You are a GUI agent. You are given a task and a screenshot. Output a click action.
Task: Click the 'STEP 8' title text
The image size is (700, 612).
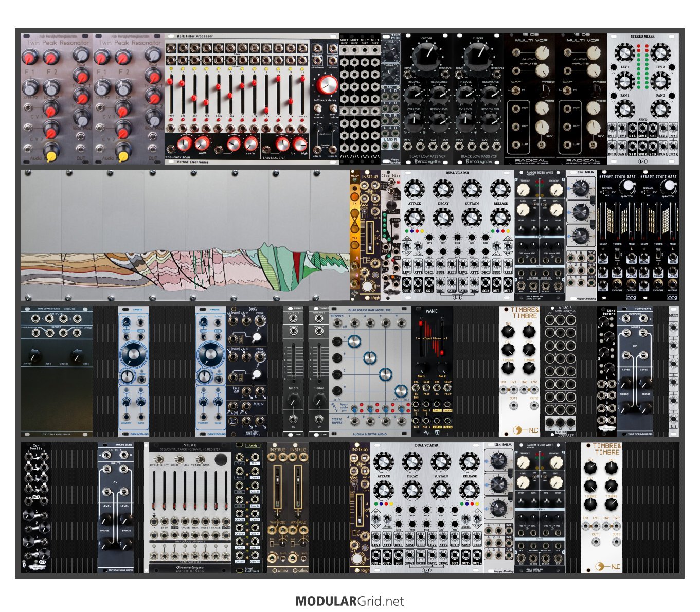pos(189,445)
